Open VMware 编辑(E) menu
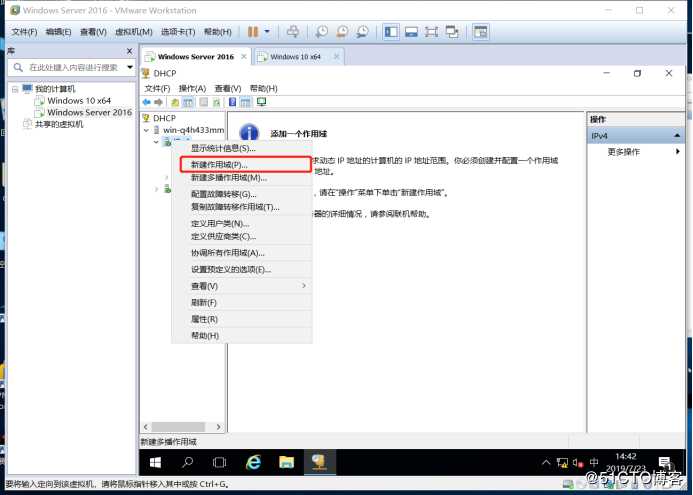The height and width of the screenshot is (495, 693). pyautogui.click(x=58, y=32)
